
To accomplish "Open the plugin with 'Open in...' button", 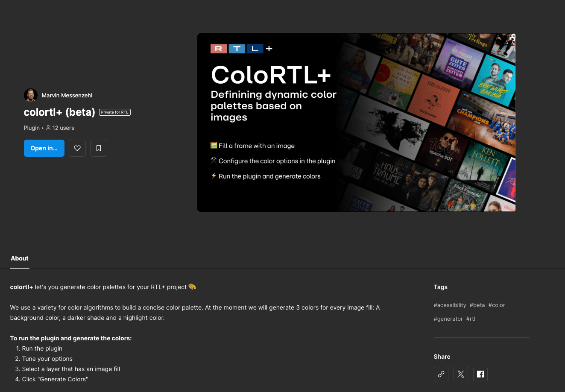I will [x=44, y=148].
